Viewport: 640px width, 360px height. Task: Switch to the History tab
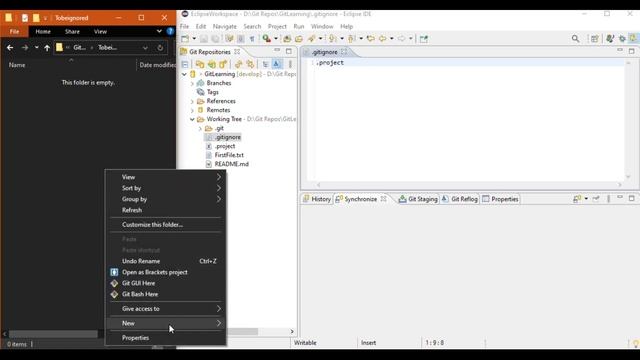[317, 199]
